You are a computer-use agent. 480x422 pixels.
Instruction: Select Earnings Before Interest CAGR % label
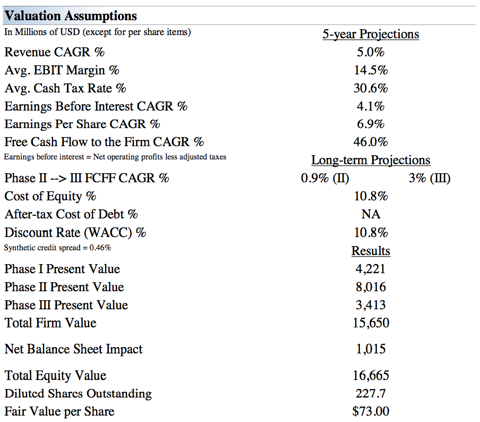pyautogui.click(x=96, y=106)
